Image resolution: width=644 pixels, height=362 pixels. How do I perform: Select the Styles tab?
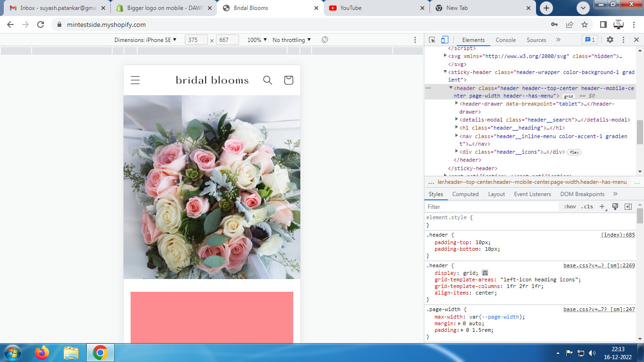pyautogui.click(x=436, y=194)
